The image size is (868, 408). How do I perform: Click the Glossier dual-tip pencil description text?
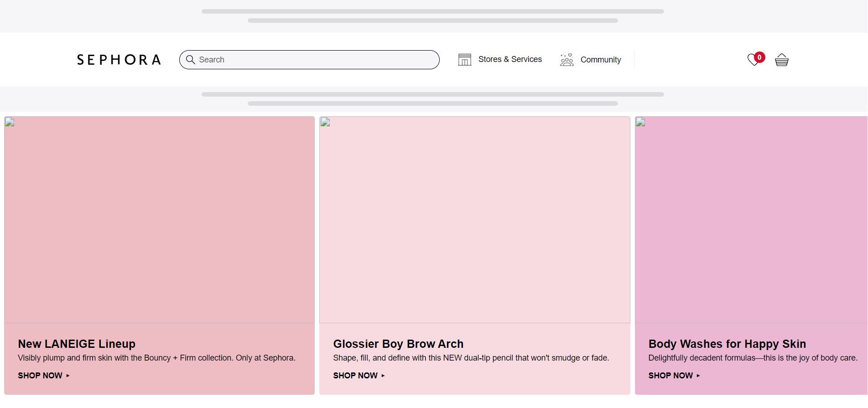471,358
